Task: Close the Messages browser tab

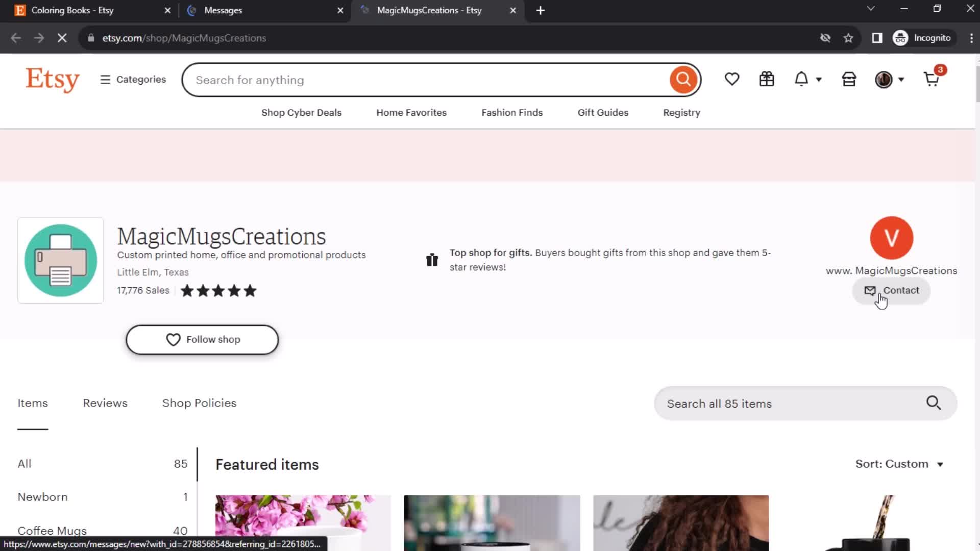Action: pos(340,11)
